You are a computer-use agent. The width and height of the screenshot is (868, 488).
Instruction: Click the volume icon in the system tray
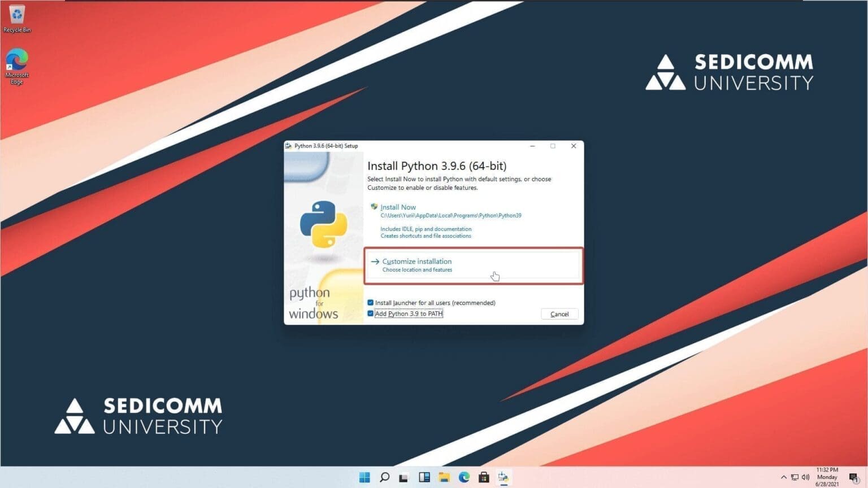coord(804,477)
